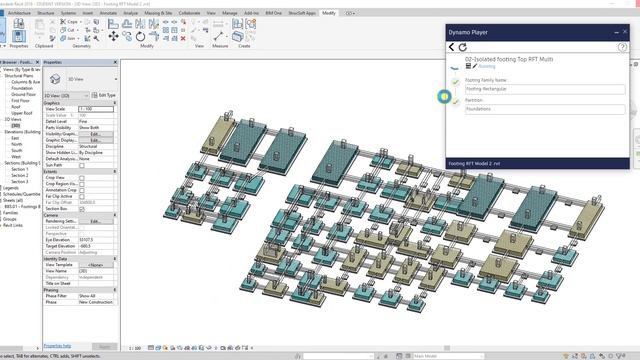Image resolution: width=640 pixels, height=360 pixels.
Task: Open the Properties help link
Action: click(x=57, y=346)
